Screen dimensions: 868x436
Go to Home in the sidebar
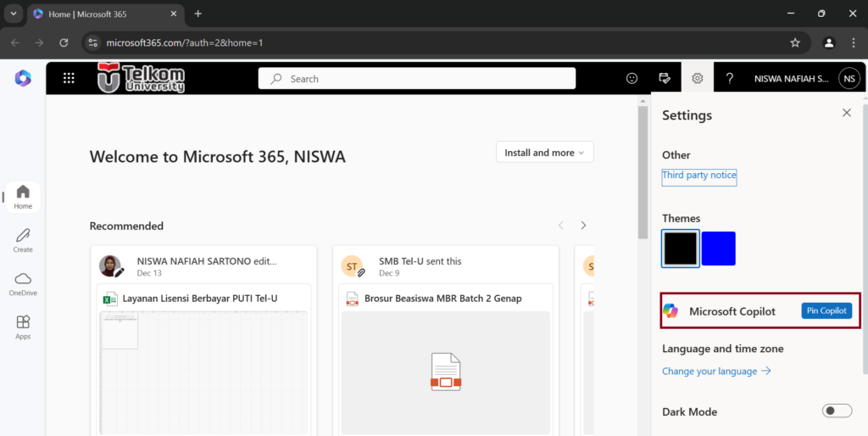click(x=23, y=197)
